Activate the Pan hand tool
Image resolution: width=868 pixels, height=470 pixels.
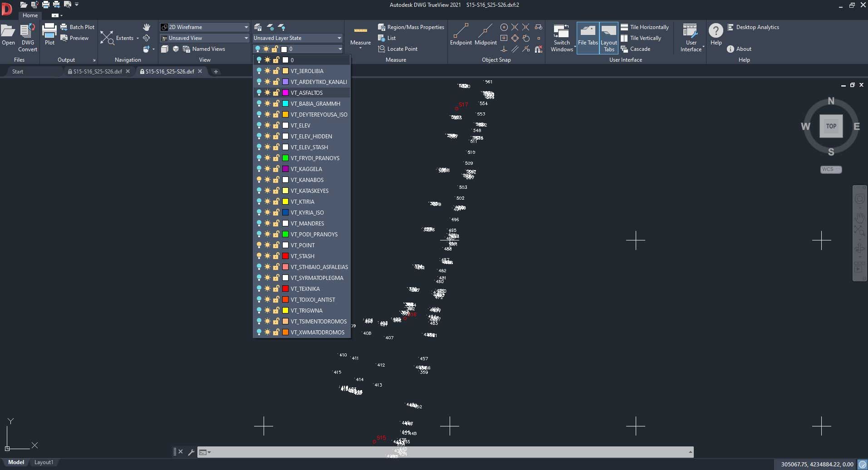pyautogui.click(x=147, y=27)
